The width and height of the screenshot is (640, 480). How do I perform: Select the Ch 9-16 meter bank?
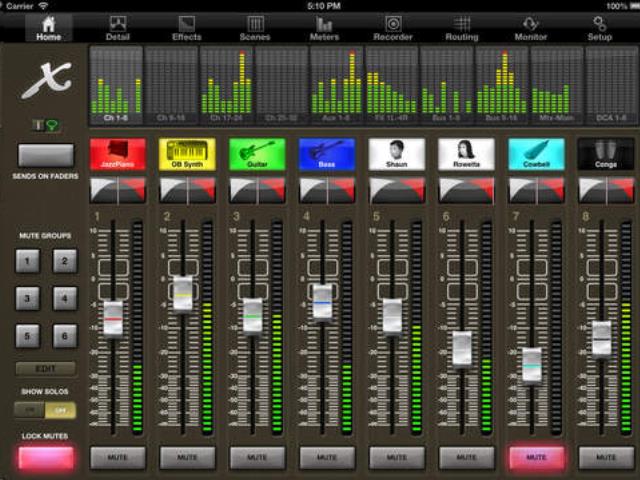[x=171, y=85]
